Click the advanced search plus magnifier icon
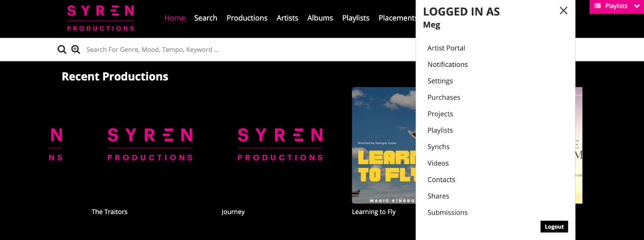The image size is (644, 240). click(x=76, y=50)
